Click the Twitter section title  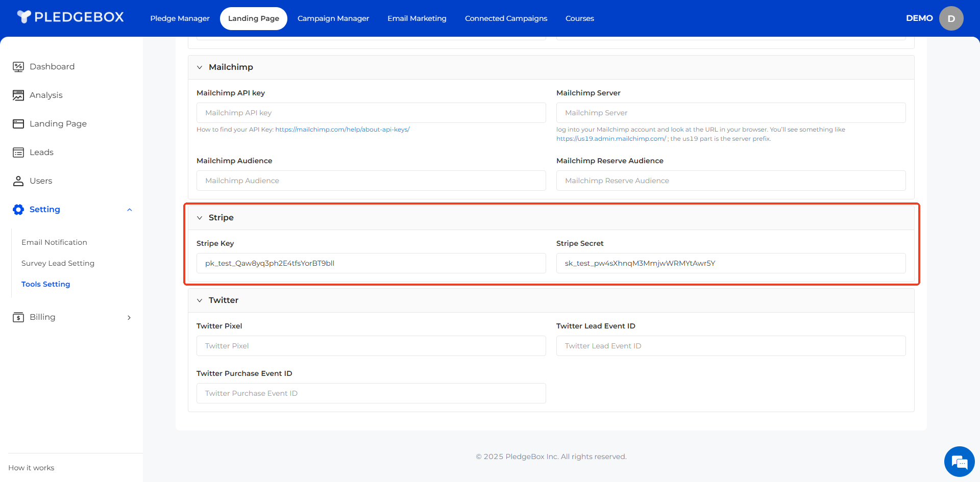coord(224,300)
